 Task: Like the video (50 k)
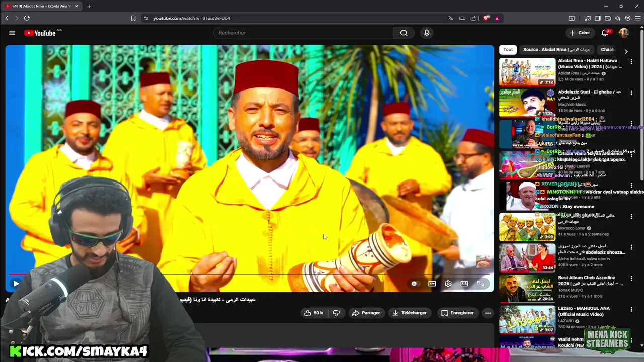point(313,313)
